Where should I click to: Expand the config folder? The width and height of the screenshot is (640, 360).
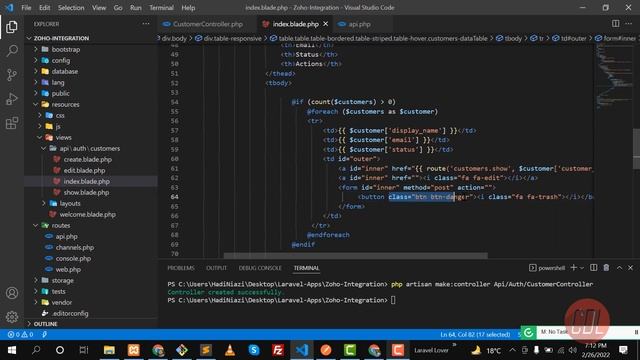pyautogui.click(x=61, y=60)
